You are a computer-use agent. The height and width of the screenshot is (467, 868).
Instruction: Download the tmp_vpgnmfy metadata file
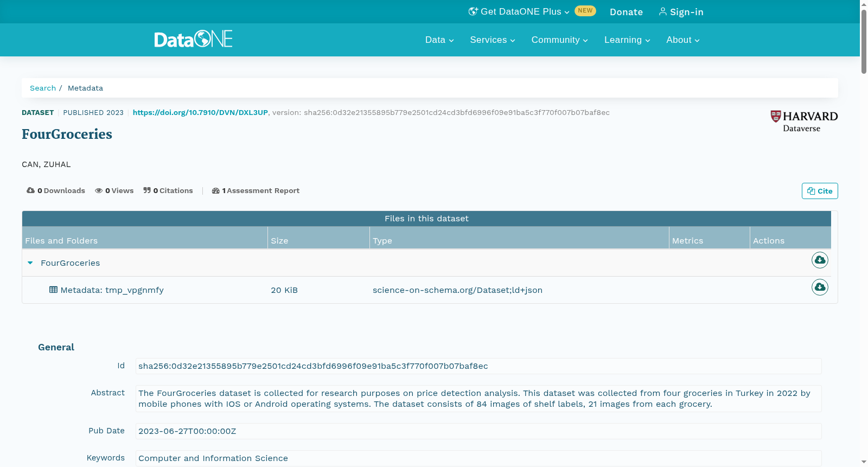[x=820, y=287]
